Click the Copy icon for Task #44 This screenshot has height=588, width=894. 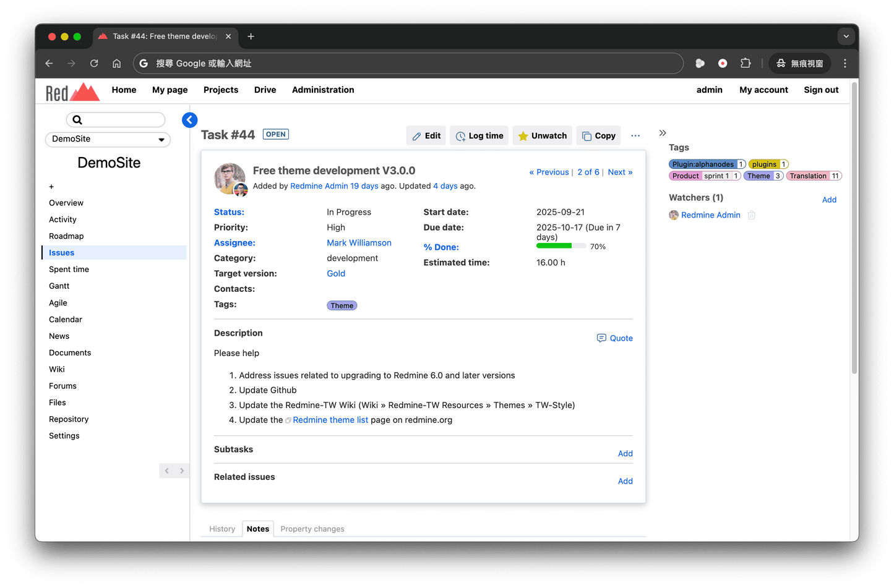[x=585, y=135]
